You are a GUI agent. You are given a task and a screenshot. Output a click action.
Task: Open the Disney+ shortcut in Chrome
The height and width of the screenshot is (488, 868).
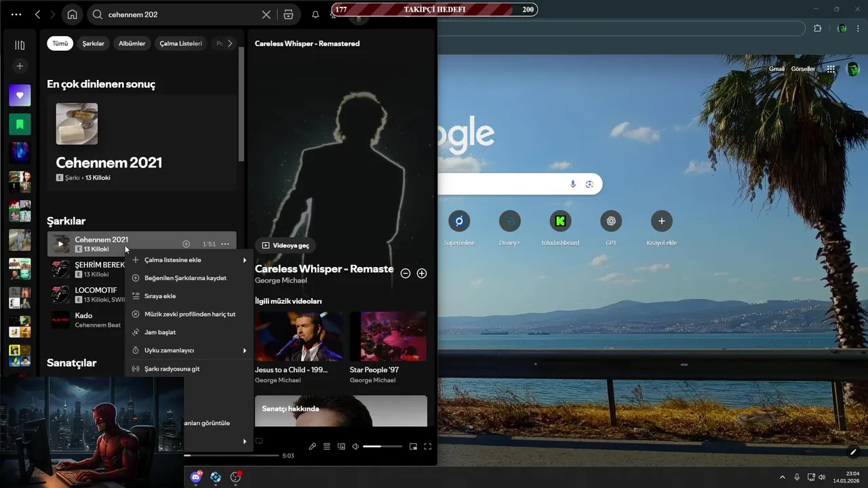point(509,228)
